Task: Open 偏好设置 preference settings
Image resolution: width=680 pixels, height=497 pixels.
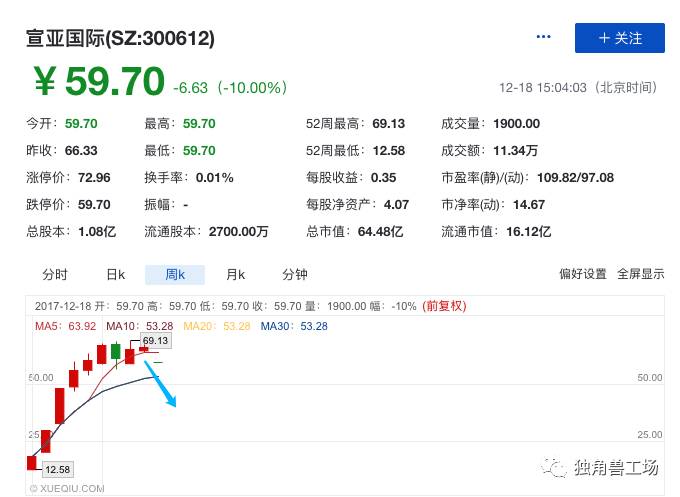Action: click(582, 274)
